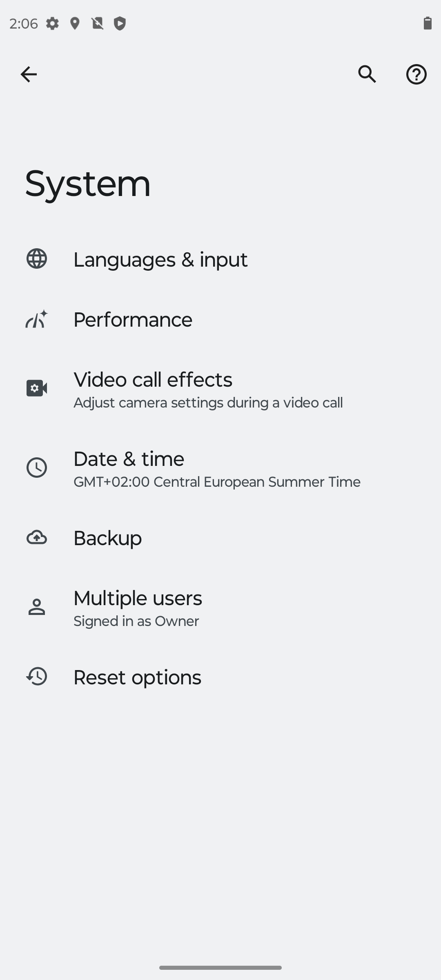Tap the person icon for Multiple users
Screen dimensions: 441x980
coord(37,607)
